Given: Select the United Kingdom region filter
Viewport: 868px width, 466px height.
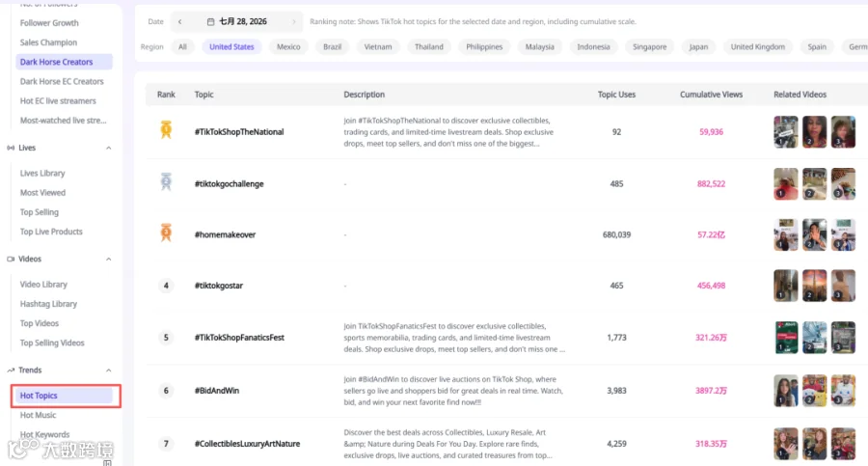Looking at the screenshot, I should [758, 47].
